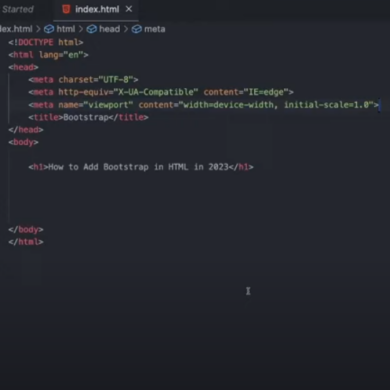
Task: Click the HTML5 file icon on index.html tab
Action: coord(66,9)
